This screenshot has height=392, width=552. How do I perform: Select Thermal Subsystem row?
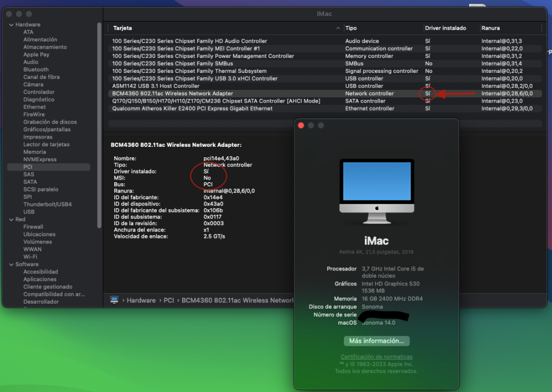[325, 71]
